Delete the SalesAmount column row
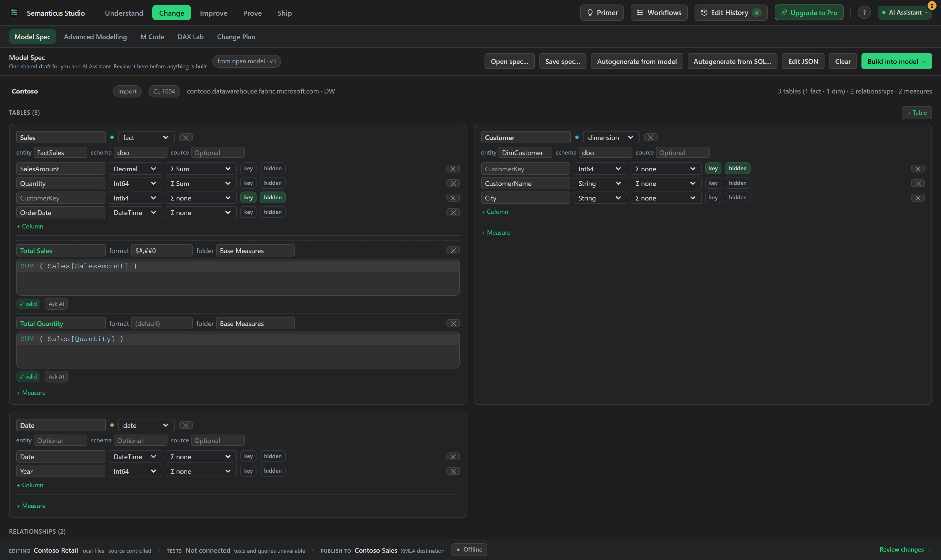This screenshot has width=941, height=560. point(453,169)
